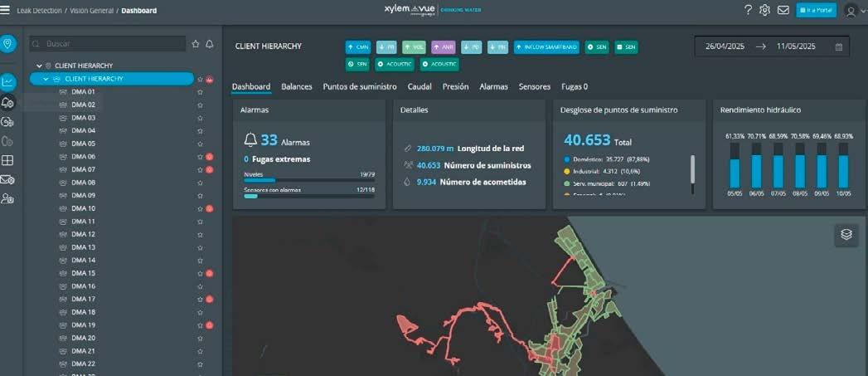Image resolution: width=868 pixels, height=376 pixels.
Task: Open the alarm settings bell sidebar icon
Action: click(x=7, y=102)
